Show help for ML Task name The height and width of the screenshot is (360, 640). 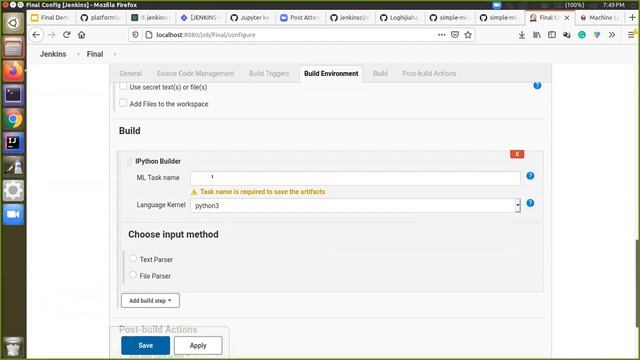[530, 176]
